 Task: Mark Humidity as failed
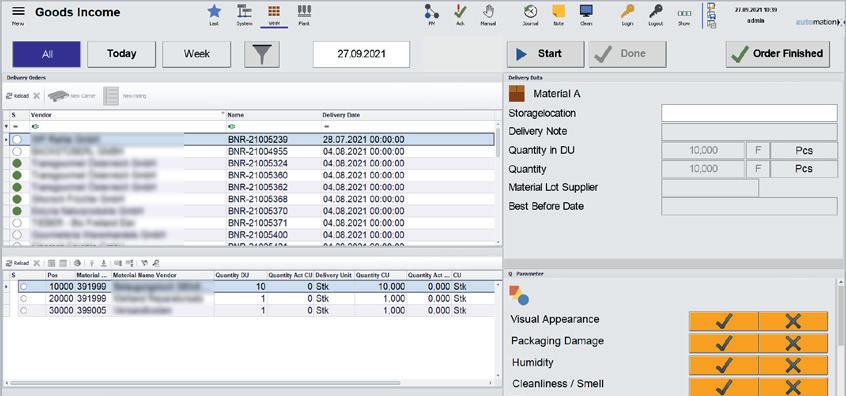pyautogui.click(x=793, y=365)
